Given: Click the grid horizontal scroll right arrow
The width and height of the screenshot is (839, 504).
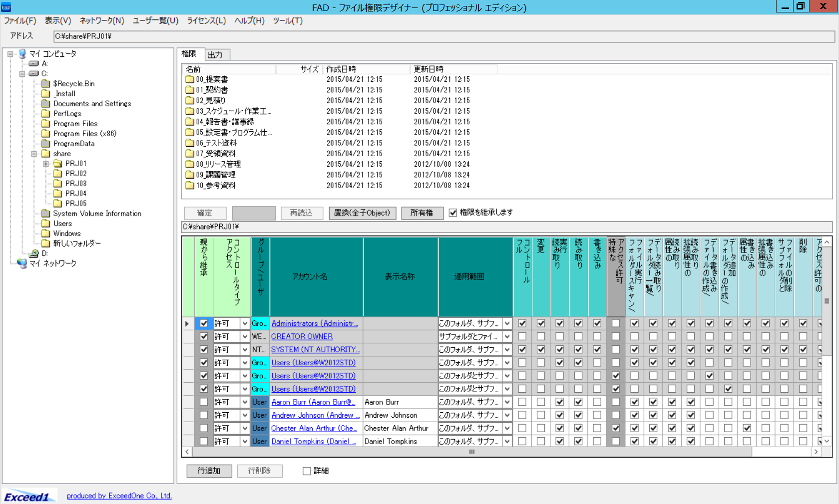Looking at the screenshot, I should pos(816,452).
